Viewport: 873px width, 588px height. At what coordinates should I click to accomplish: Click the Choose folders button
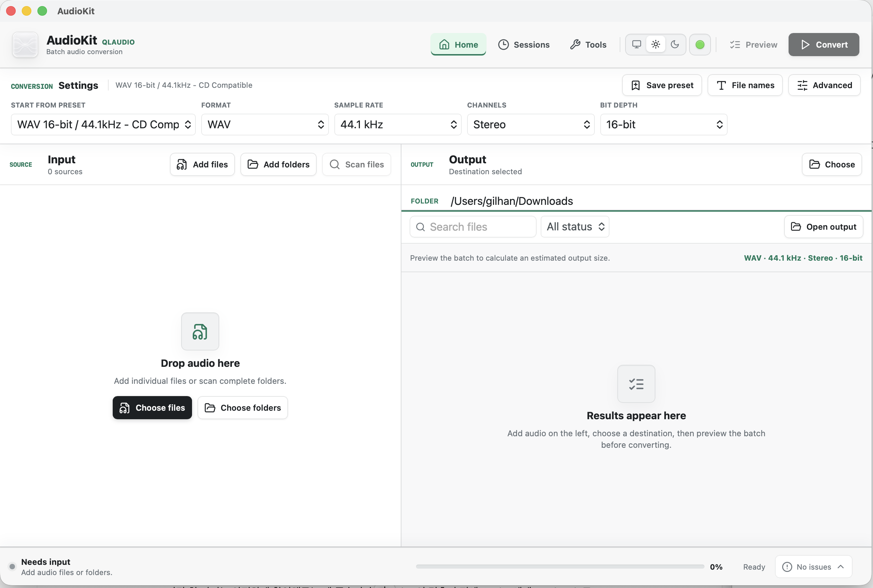(243, 408)
